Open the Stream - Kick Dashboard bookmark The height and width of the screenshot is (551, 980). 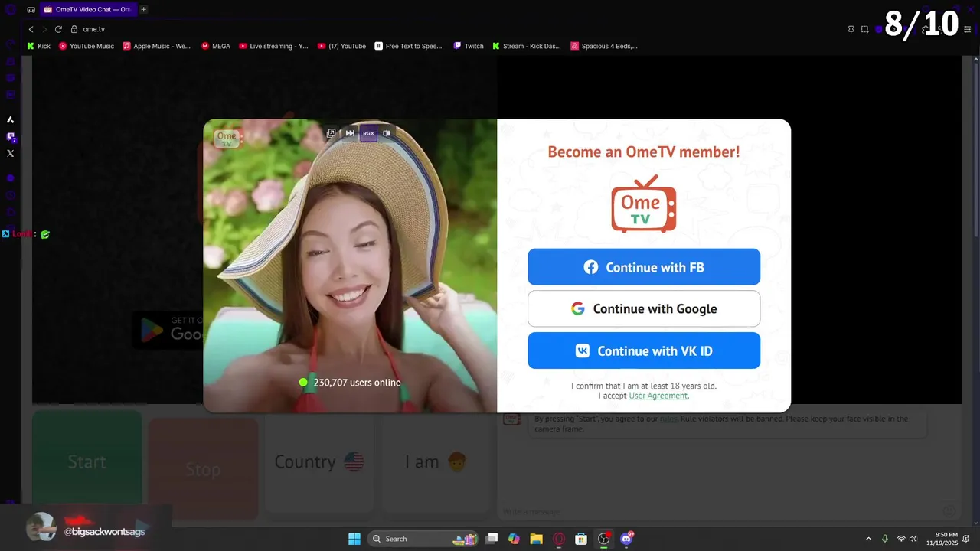click(527, 46)
